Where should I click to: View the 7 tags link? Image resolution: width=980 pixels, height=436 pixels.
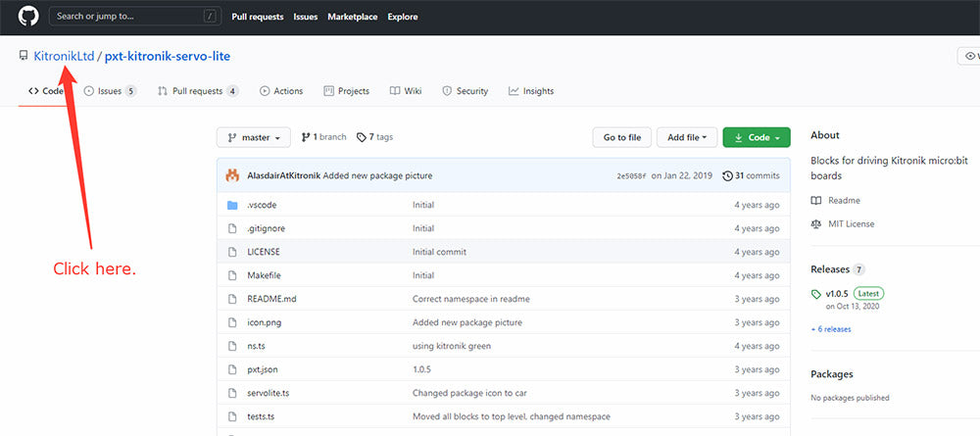[375, 137]
